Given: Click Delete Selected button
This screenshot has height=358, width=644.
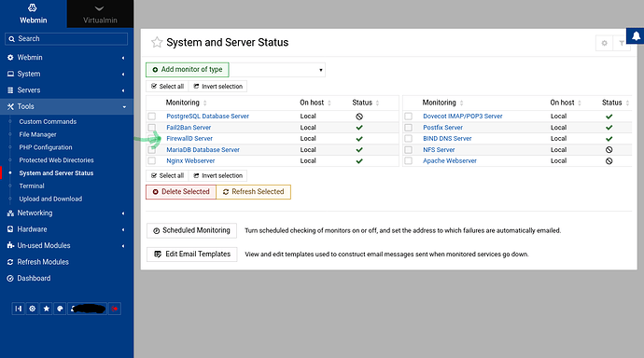Looking at the screenshot, I should (x=181, y=192).
